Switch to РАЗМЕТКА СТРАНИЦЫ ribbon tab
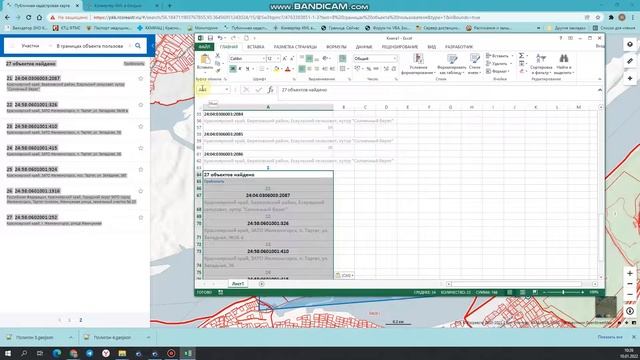Screen dimensions: 640x360 coord(296,47)
